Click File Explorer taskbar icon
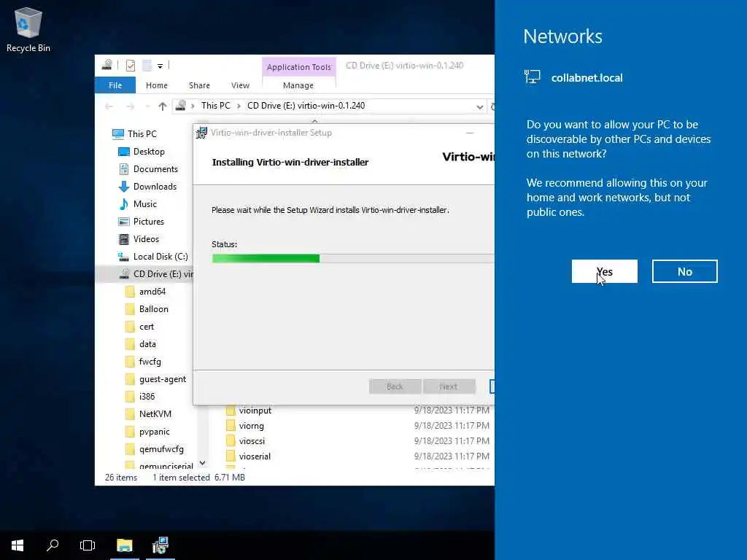 tap(124, 545)
